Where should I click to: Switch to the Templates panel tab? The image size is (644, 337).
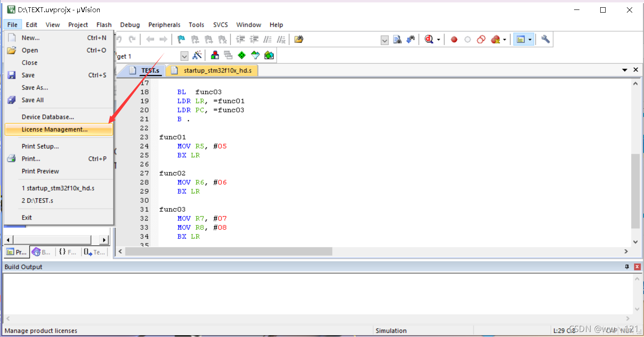94,252
